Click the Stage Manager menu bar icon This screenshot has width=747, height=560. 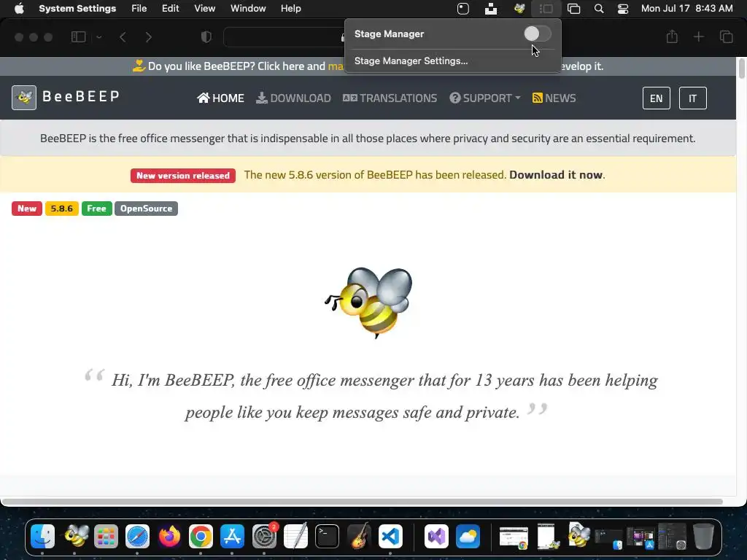[546, 9]
